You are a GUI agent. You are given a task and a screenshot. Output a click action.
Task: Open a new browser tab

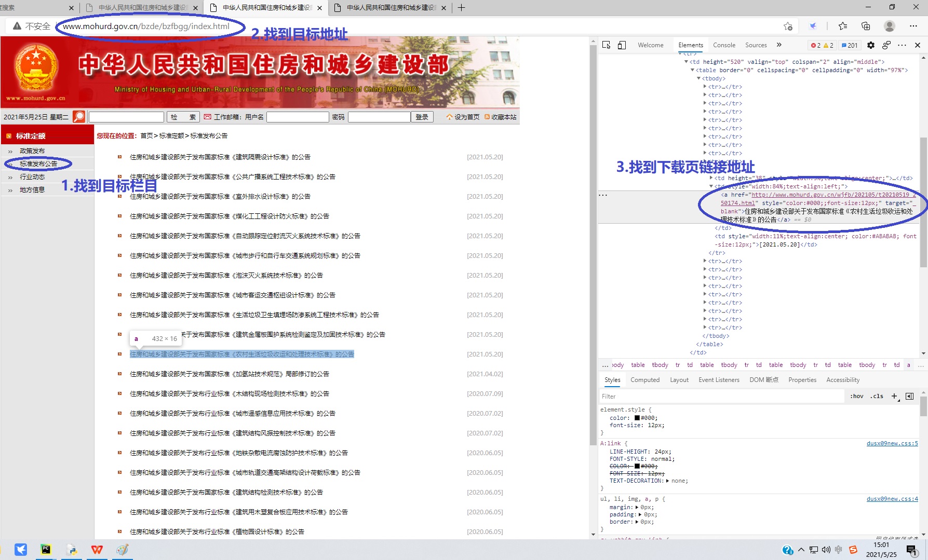(x=461, y=8)
